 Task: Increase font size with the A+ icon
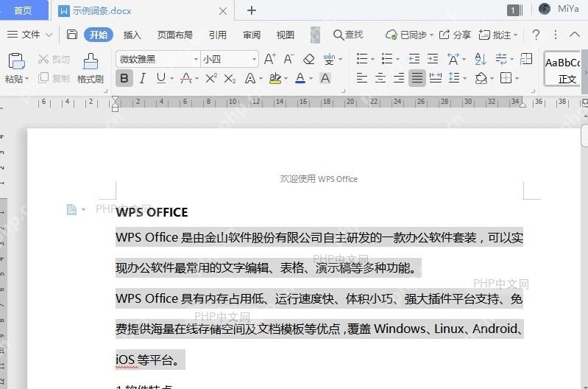(269, 59)
